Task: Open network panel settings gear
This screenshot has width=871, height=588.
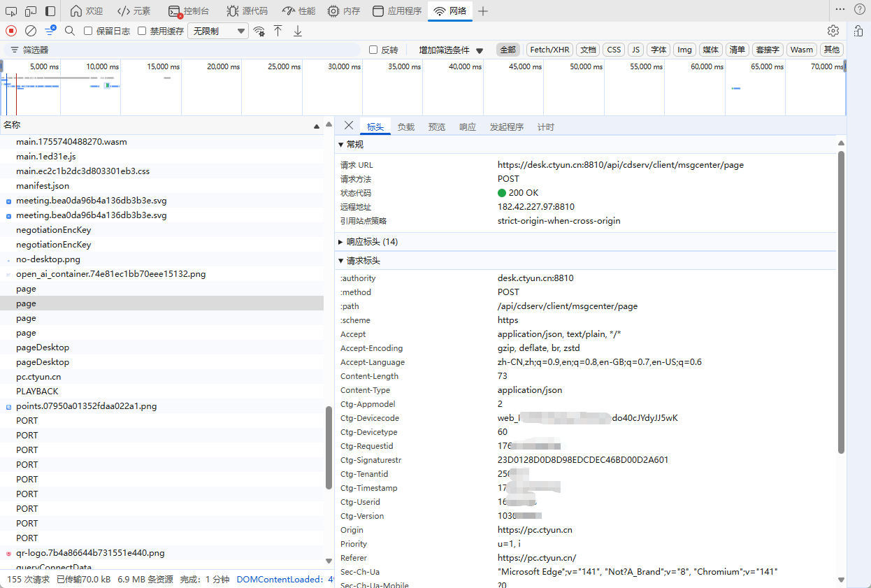Action: [x=833, y=31]
